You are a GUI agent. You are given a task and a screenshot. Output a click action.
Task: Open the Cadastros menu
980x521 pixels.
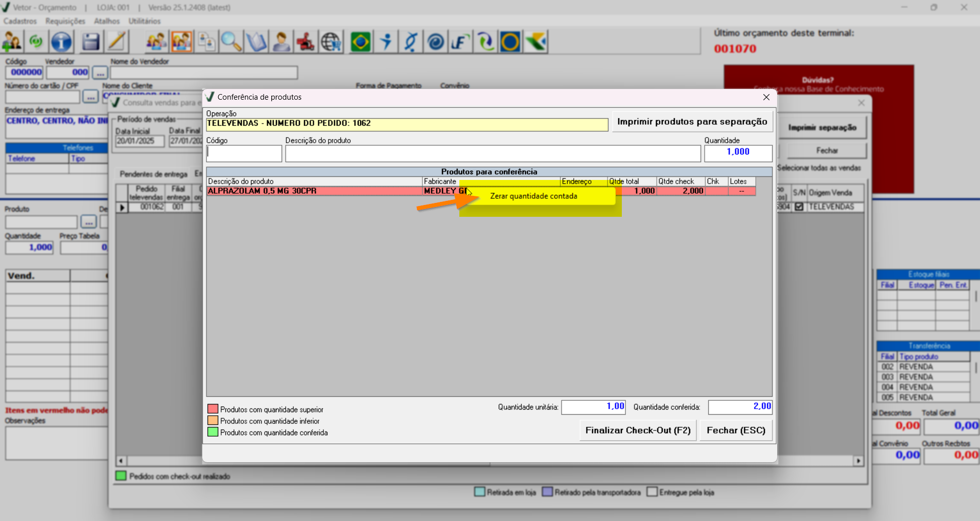pos(20,21)
